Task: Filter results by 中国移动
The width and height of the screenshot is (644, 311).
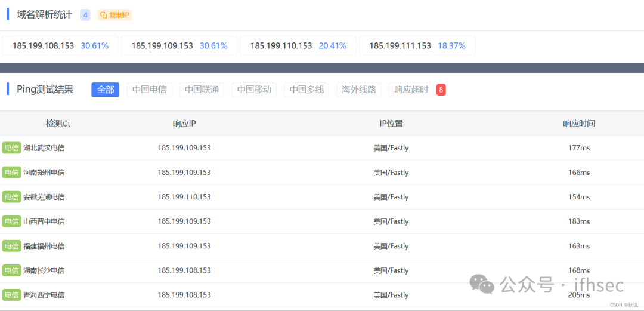Action: (x=254, y=90)
